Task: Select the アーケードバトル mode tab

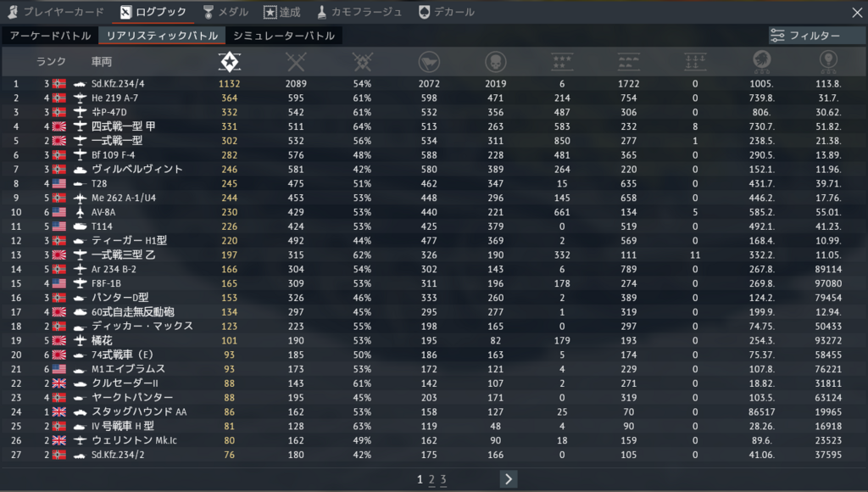Action: [50, 36]
